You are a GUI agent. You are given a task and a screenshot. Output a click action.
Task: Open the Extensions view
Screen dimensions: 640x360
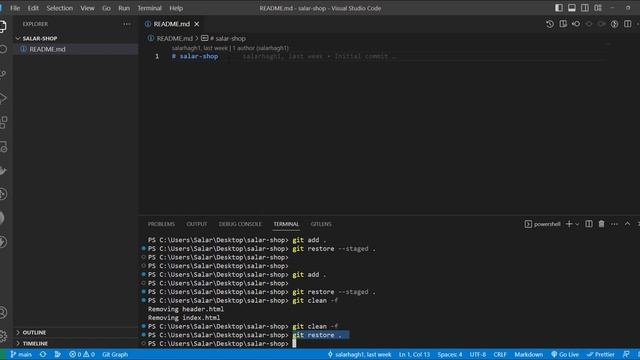tap(3, 122)
